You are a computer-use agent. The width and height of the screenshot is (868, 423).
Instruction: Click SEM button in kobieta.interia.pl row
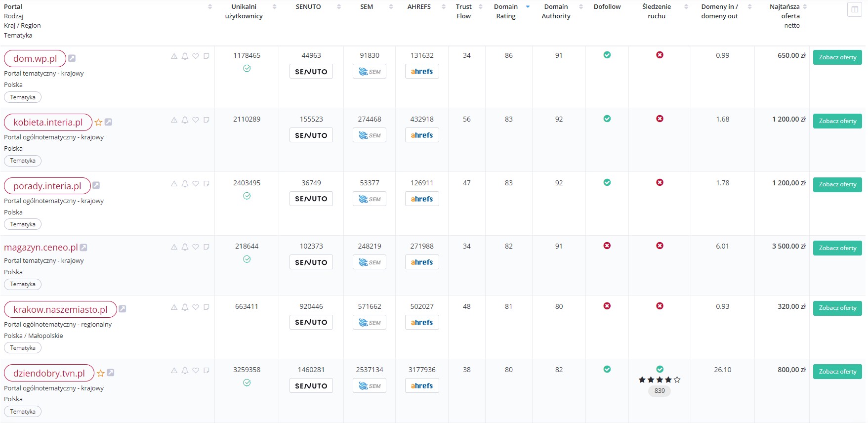[x=370, y=135]
